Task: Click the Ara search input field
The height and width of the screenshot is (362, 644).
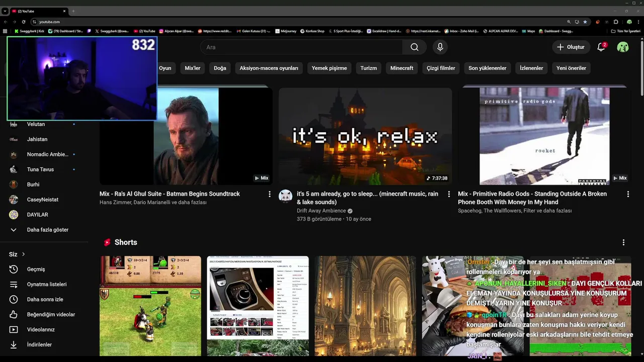Action: point(302,47)
